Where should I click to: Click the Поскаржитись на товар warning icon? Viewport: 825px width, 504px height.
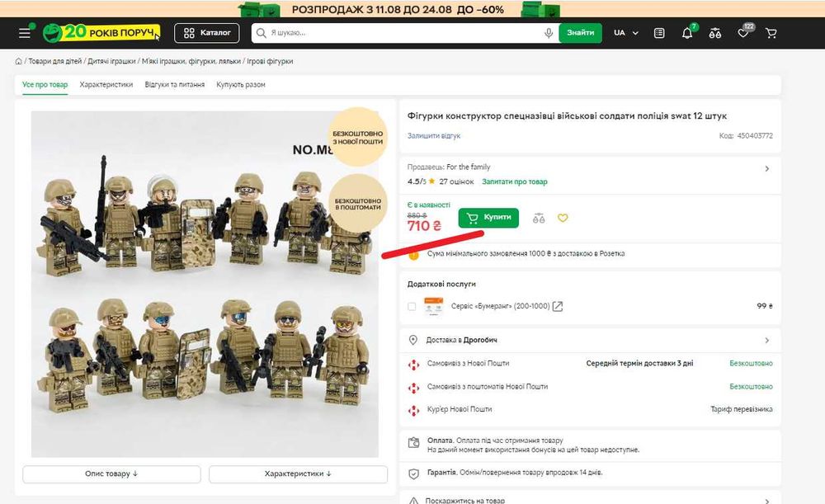coord(414,501)
